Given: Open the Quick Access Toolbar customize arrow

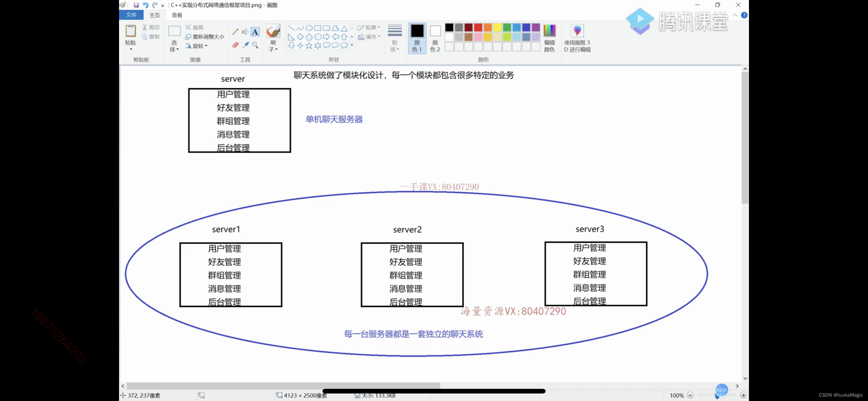Looking at the screenshot, I should (x=163, y=5).
